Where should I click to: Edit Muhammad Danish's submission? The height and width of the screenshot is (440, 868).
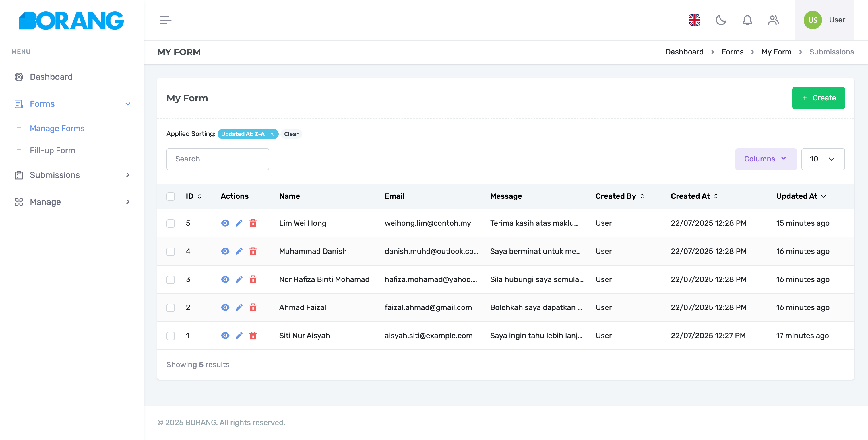[x=239, y=251]
